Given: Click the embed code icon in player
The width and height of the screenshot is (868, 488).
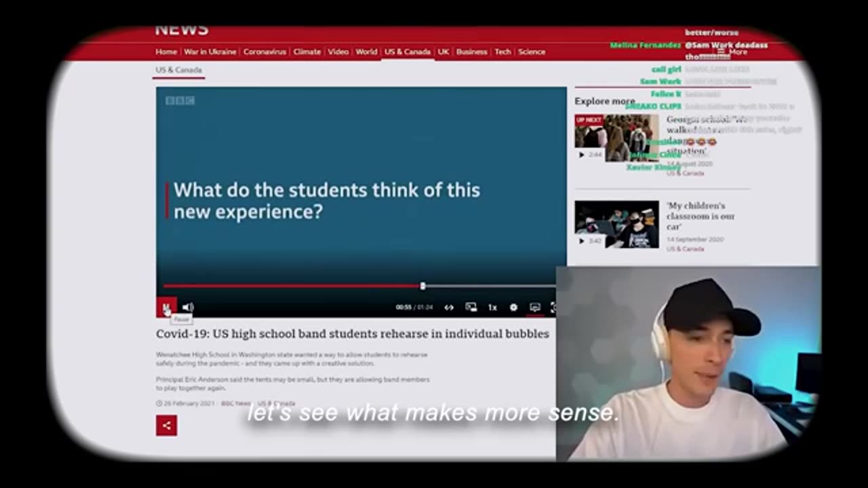Looking at the screenshot, I should tap(449, 308).
